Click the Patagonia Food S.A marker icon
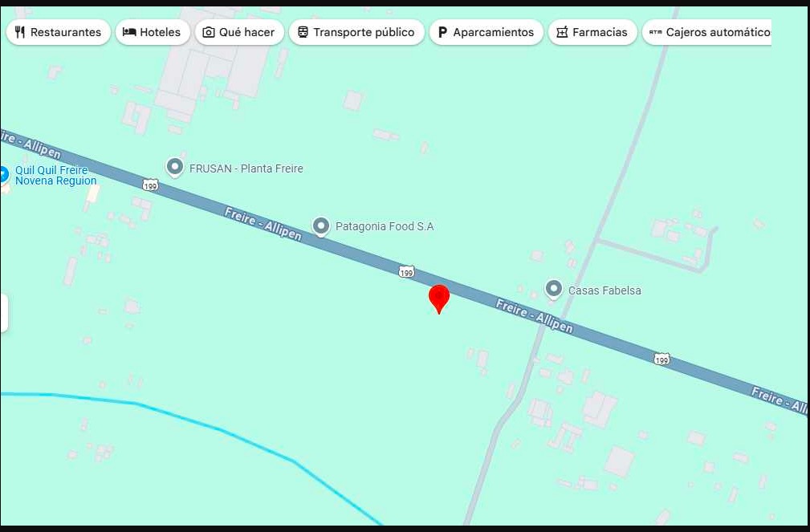 coord(321,226)
